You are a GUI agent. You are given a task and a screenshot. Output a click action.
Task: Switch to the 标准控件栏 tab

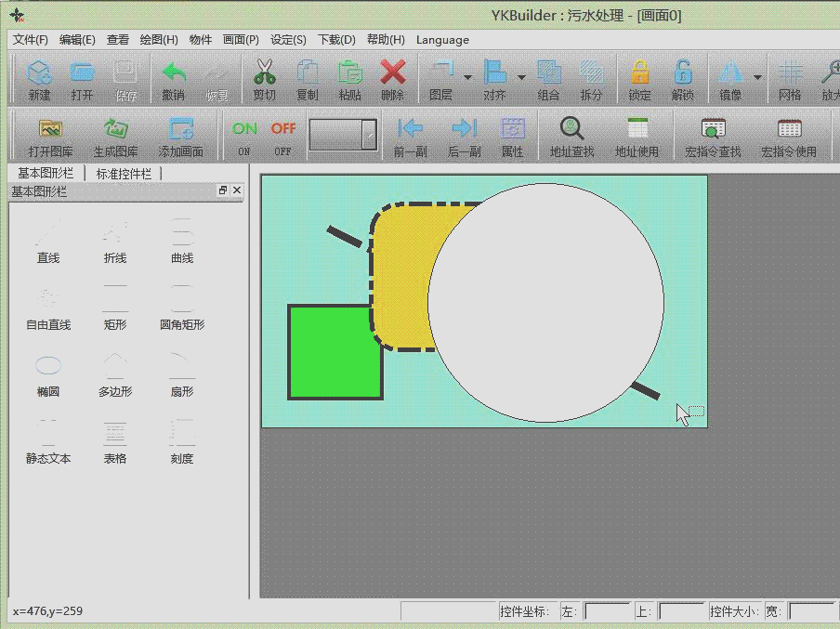pos(124,174)
